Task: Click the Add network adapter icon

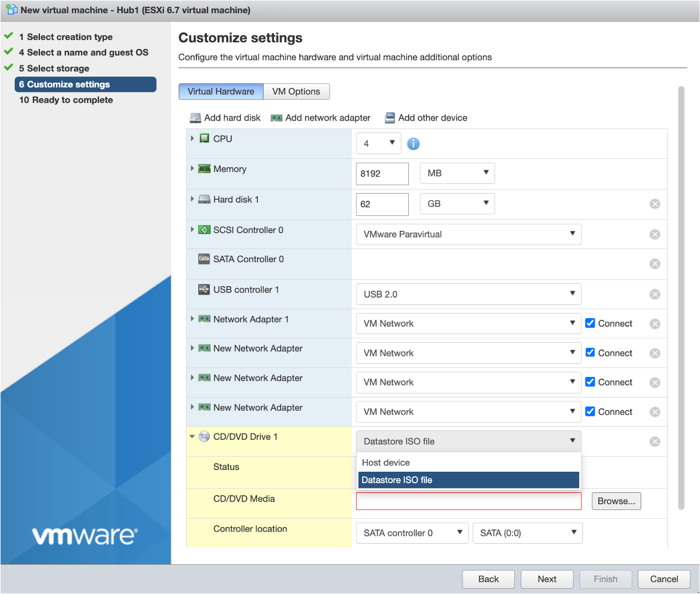Action: (x=276, y=118)
